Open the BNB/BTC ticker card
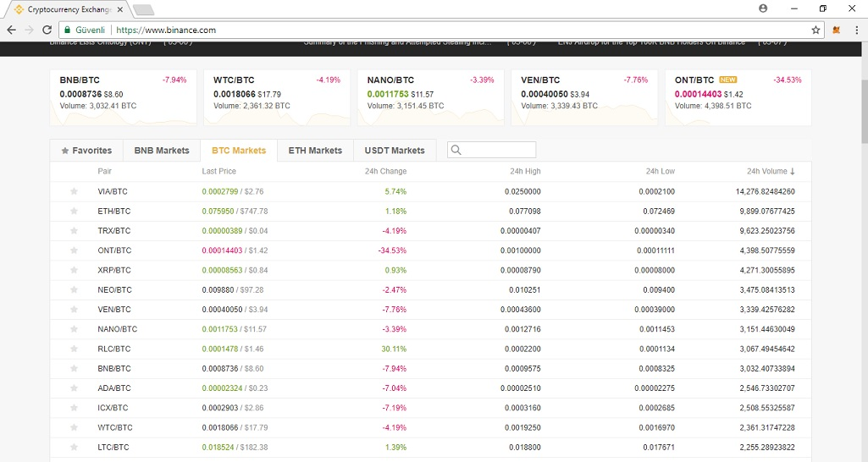This screenshot has height=462, width=868. coord(124,97)
